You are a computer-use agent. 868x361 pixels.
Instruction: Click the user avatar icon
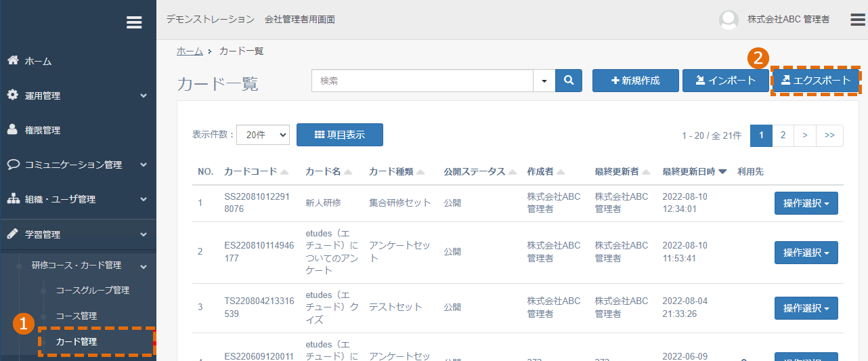pos(729,20)
